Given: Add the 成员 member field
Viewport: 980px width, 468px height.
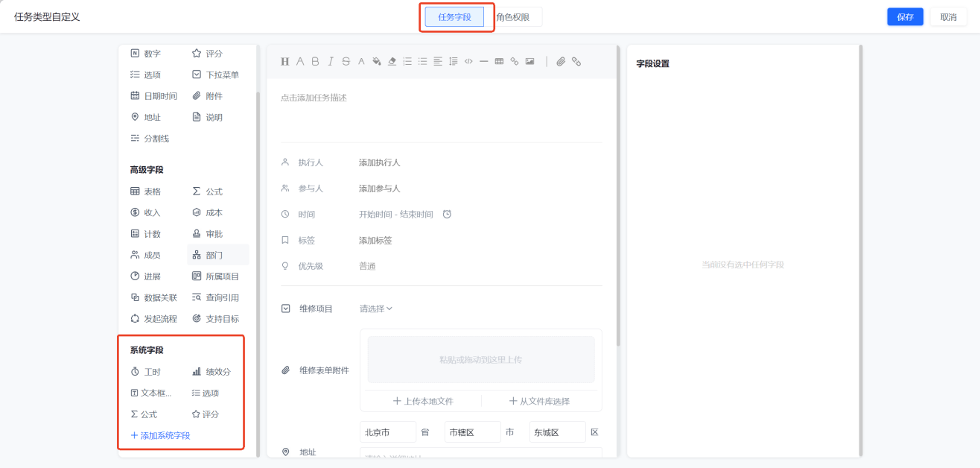Looking at the screenshot, I should tap(145, 255).
